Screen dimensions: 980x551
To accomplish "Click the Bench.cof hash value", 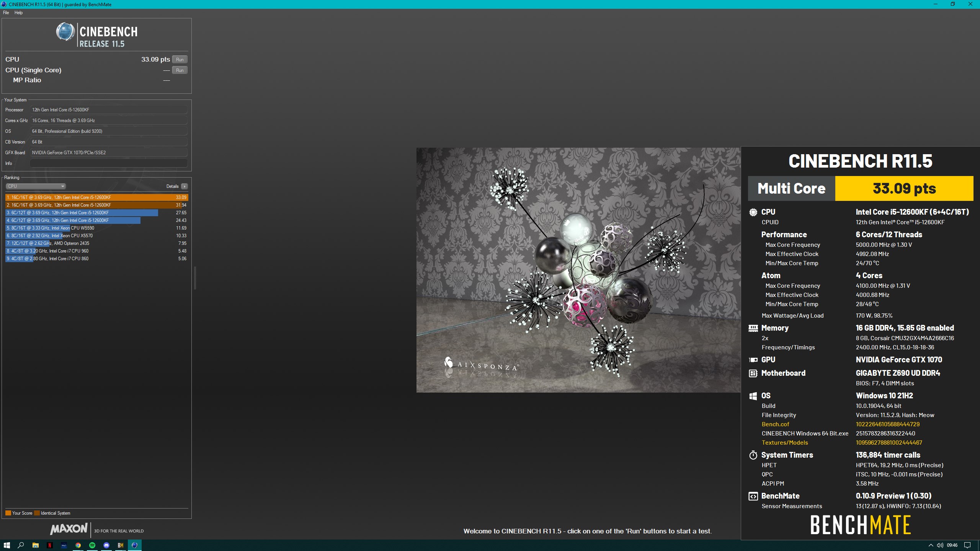I will [x=888, y=424].
